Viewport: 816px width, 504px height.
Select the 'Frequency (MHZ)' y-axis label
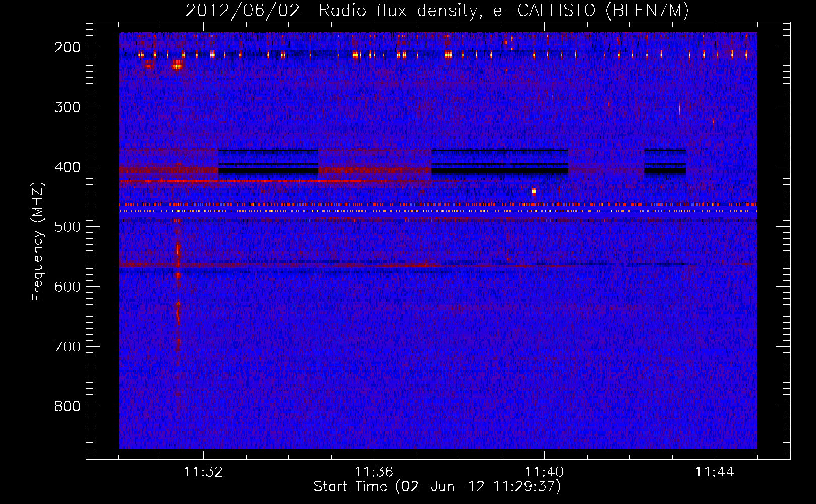pos(38,241)
